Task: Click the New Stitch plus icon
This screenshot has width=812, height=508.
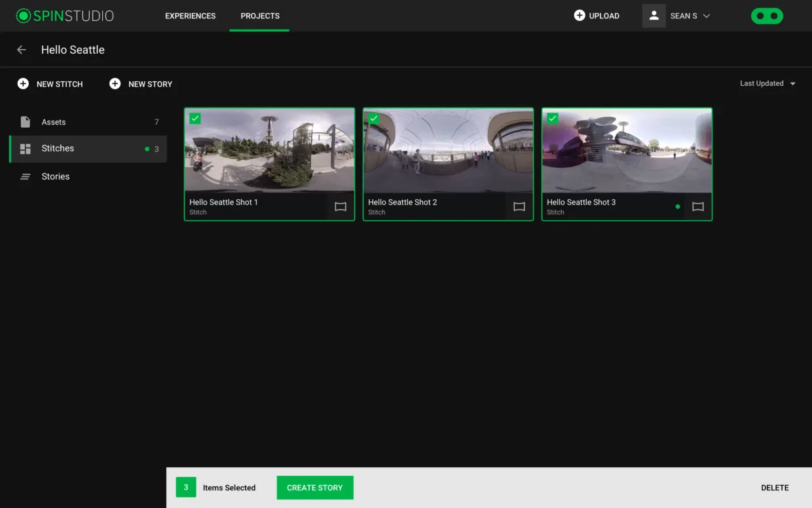Action: click(x=23, y=84)
